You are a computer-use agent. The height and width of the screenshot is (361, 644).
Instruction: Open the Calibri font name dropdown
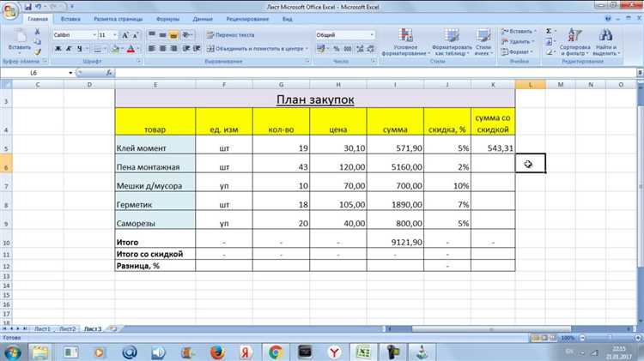(73, 35)
